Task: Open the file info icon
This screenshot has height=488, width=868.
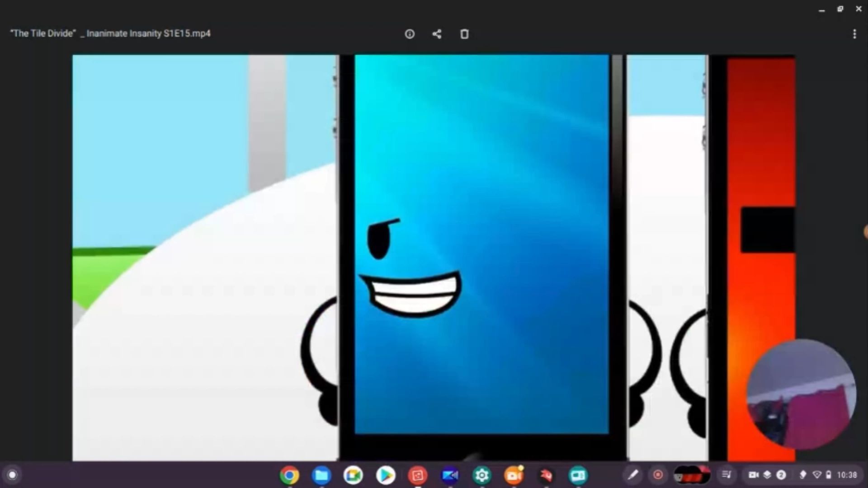Action: (x=410, y=34)
